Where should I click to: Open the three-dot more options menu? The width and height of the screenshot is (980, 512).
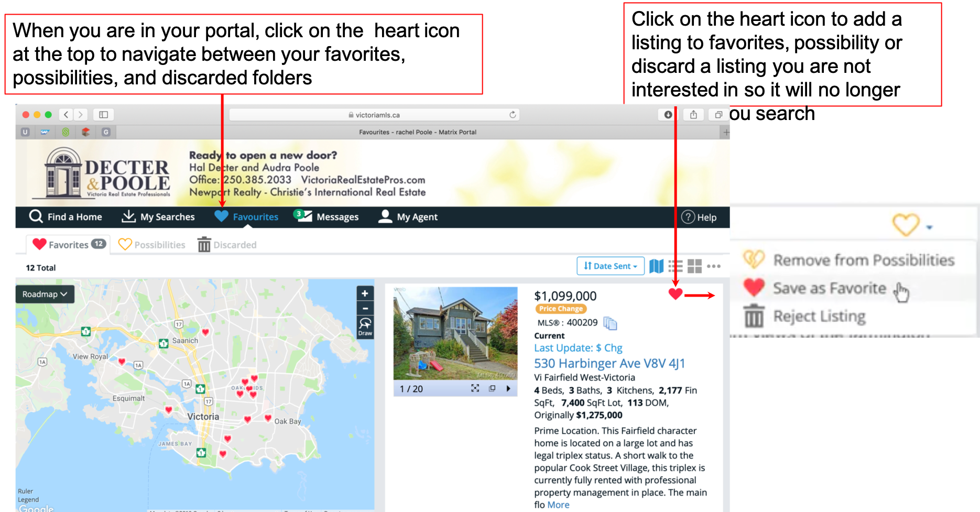[714, 266]
